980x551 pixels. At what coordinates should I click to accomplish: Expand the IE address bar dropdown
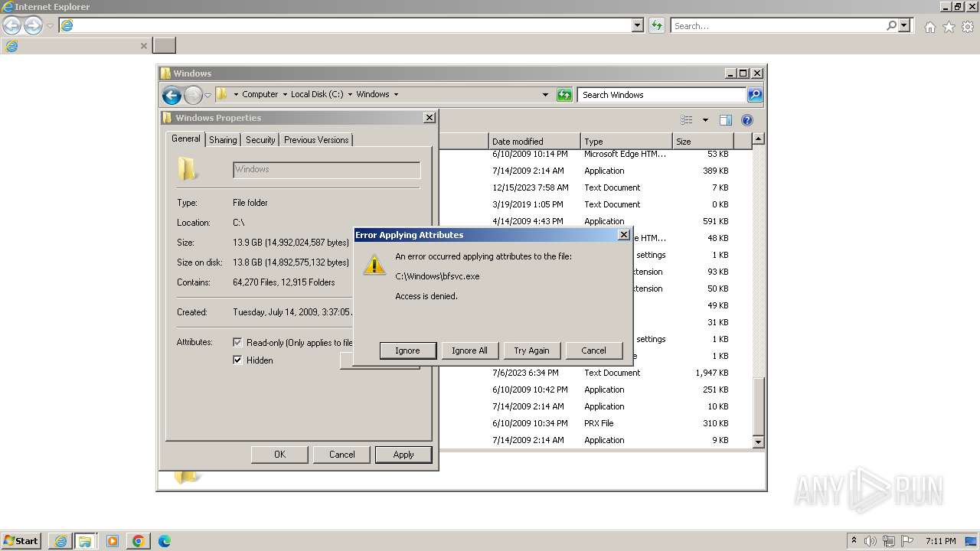point(638,25)
